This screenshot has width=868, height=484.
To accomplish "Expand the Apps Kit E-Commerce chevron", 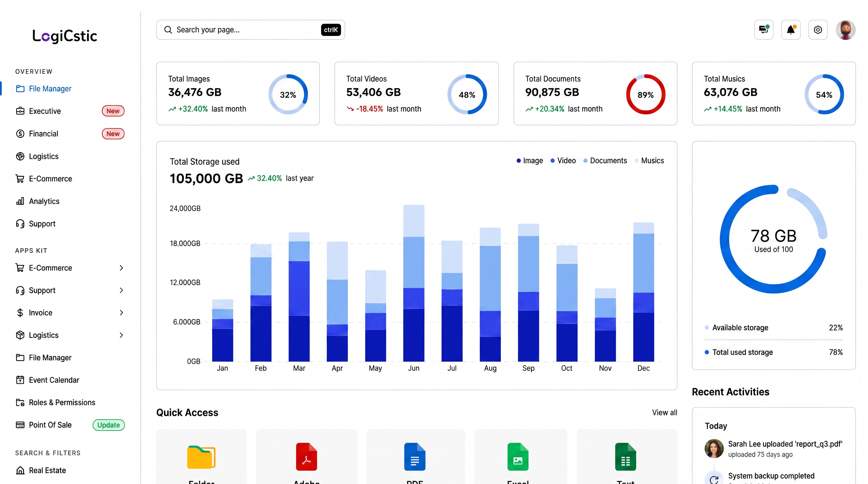I will click(x=121, y=268).
